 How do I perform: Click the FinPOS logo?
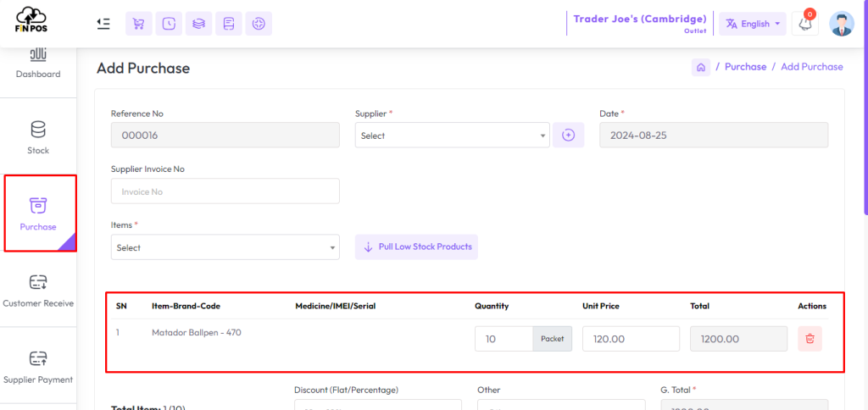pos(31,20)
